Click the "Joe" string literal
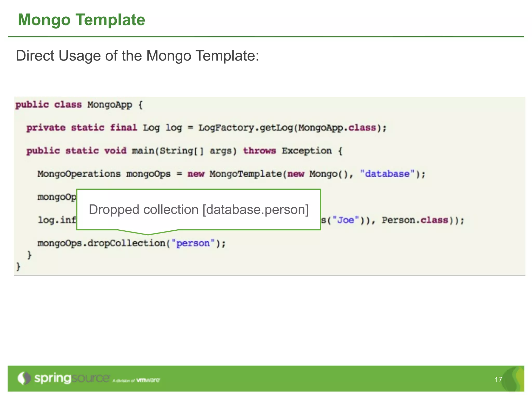The image size is (532, 399). pyautogui.click(x=345, y=220)
